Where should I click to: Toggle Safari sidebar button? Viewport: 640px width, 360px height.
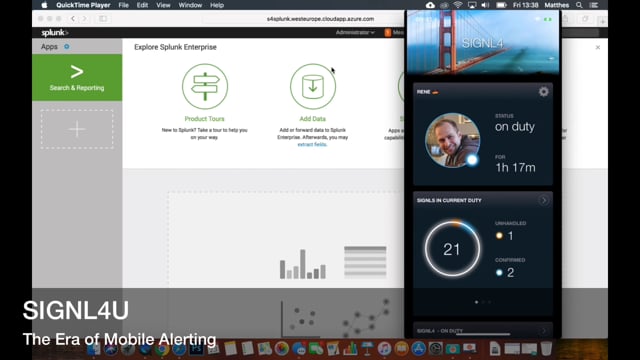click(103, 19)
